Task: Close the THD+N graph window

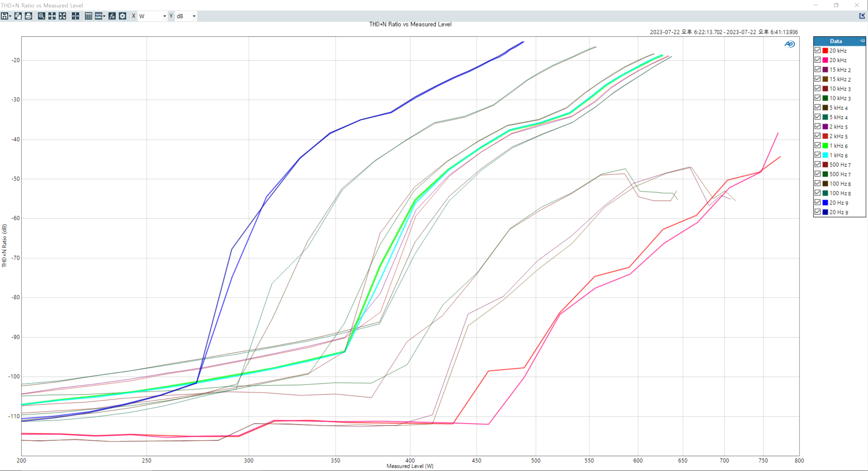Action: [x=857, y=5]
